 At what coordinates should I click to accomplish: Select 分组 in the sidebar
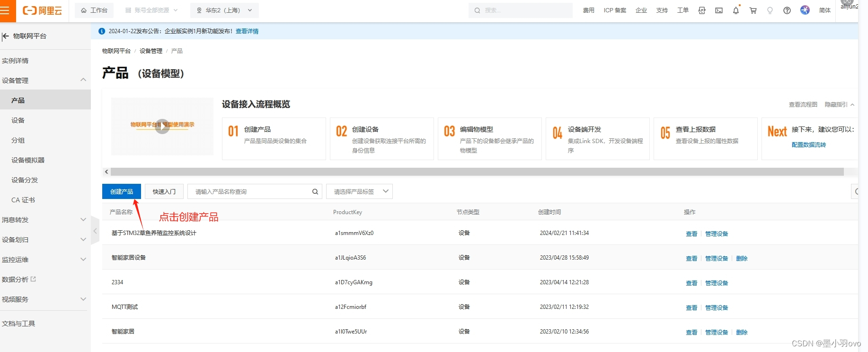18,140
